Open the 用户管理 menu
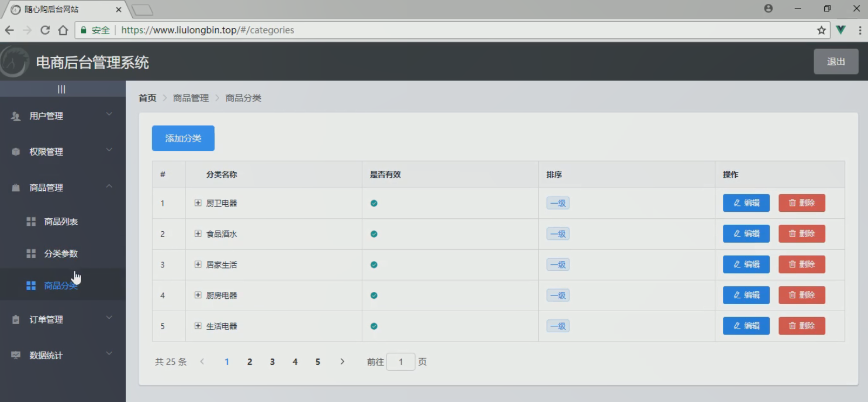This screenshot has width=868, height=402. [x=63, y=116]
